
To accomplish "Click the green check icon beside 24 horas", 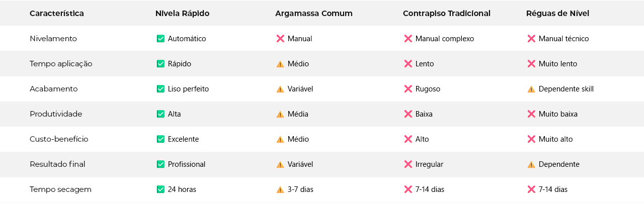I will coord(160,189).
